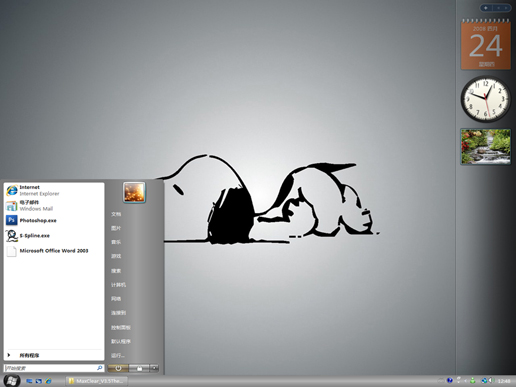Open 图片 in the Start menu

click(116, 228)
